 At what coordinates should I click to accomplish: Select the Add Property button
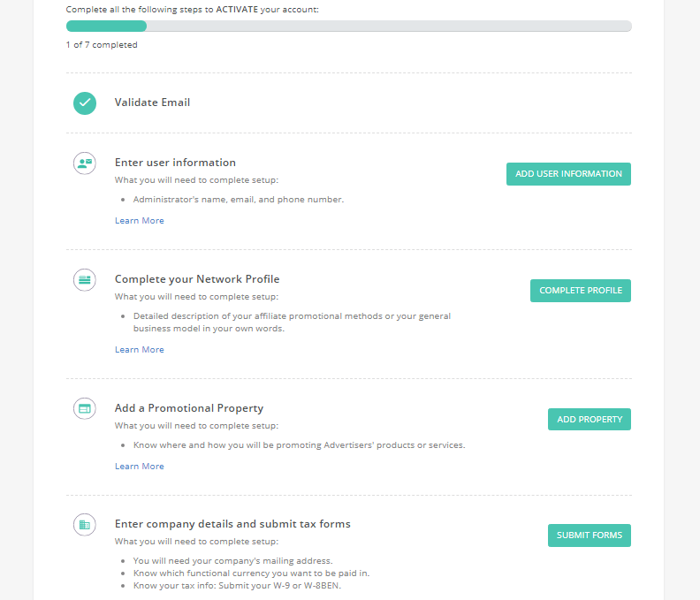coord(590,419)
